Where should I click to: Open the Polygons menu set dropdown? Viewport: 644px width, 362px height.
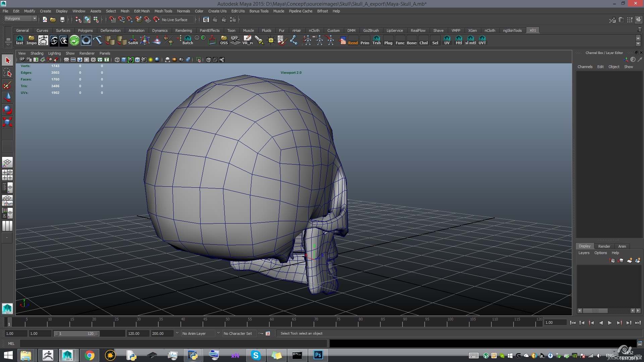click(20, 19)
